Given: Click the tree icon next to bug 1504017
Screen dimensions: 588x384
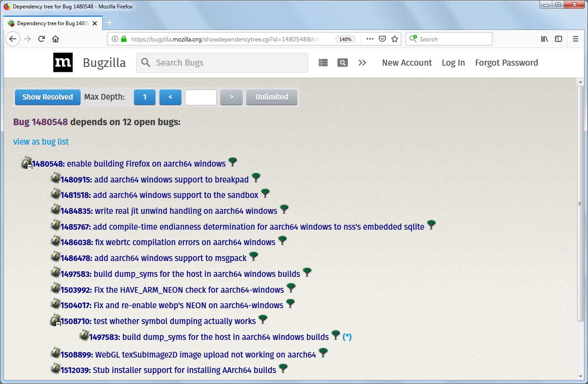Looking at the screenshot, I should point(290,304).
